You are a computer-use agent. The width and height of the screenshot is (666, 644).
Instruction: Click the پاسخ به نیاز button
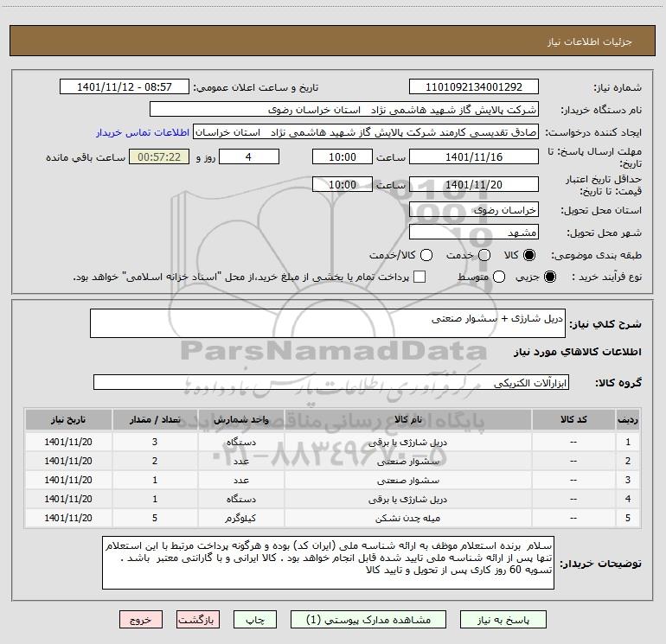[x=503, y=620]
